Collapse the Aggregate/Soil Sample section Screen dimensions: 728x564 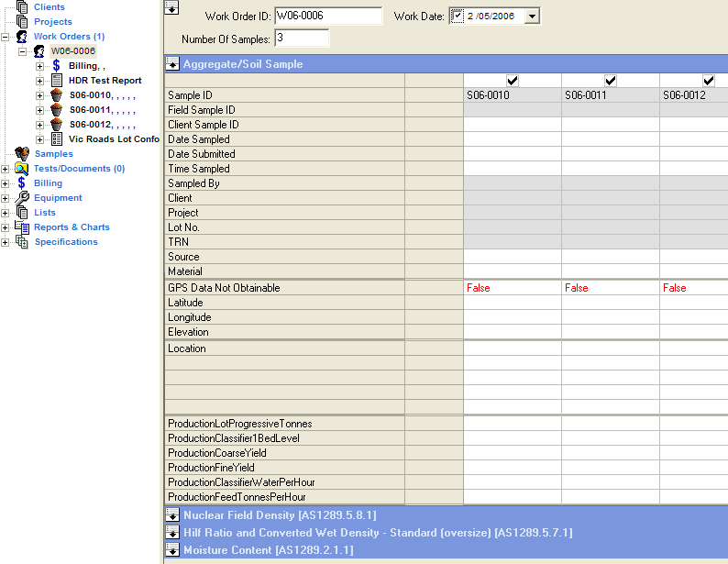coord(171,64)
